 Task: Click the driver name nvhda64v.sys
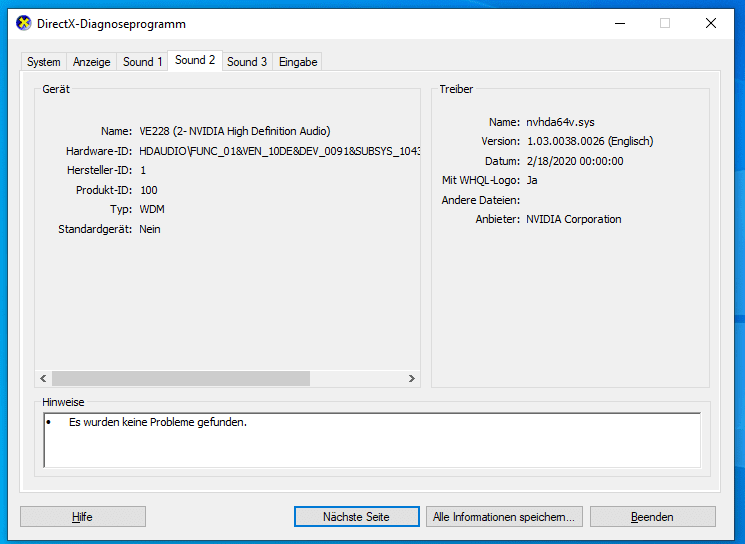(x=560, y=122)
